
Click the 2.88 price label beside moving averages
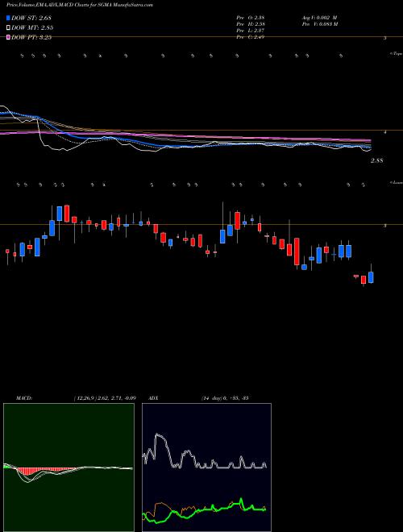[x=376, y=161]
